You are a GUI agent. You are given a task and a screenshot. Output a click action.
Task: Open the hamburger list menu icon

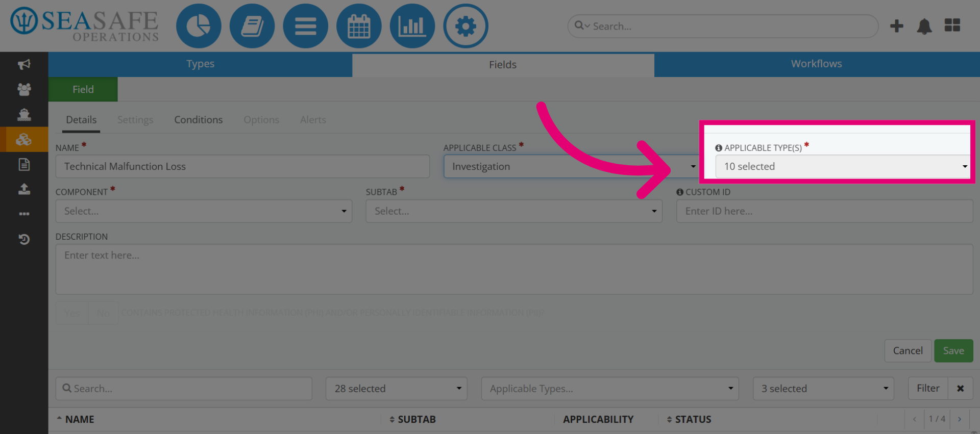tap(305, 26)
